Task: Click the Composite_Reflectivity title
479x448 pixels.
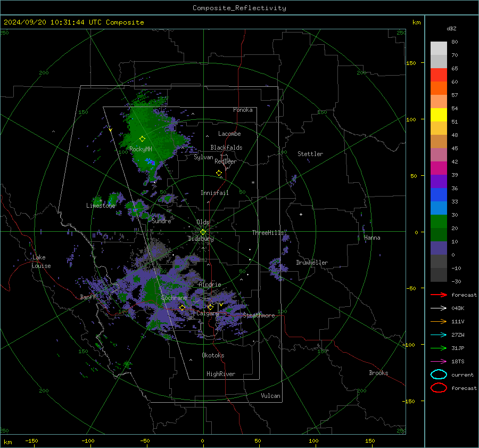Action: pyautogui.click(x=239, y=8)
